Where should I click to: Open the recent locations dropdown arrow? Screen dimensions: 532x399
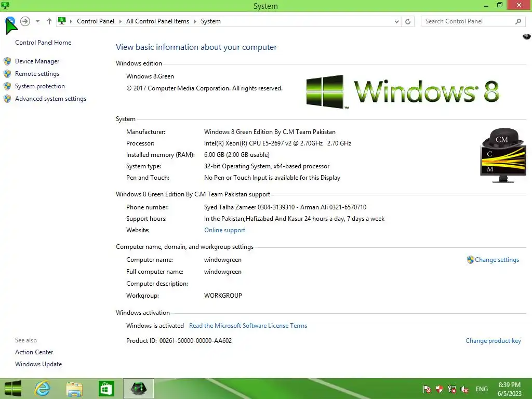pos(37,21)
